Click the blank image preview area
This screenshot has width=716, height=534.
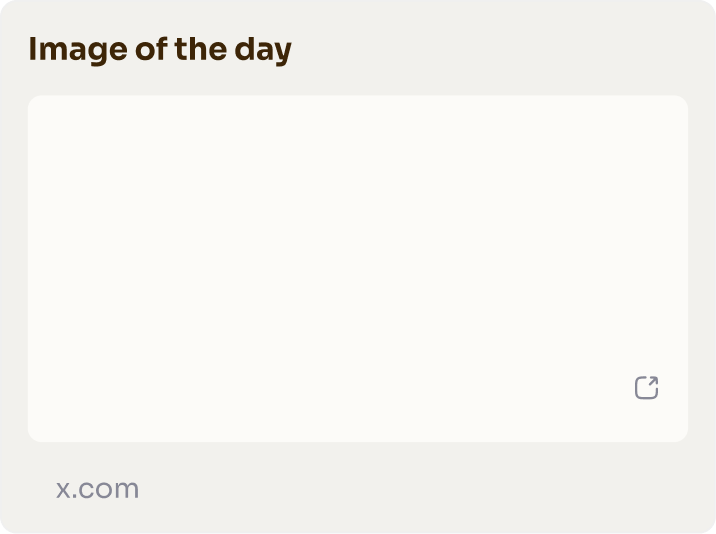coord(357,268)
